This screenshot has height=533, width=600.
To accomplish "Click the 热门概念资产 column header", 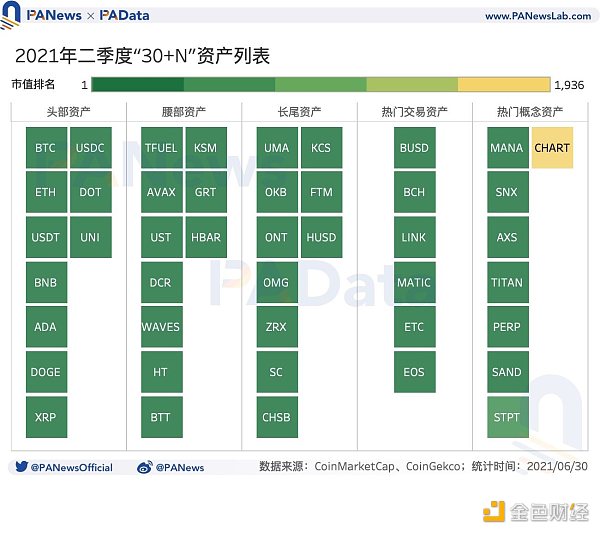I will click(x=529, y=112).
